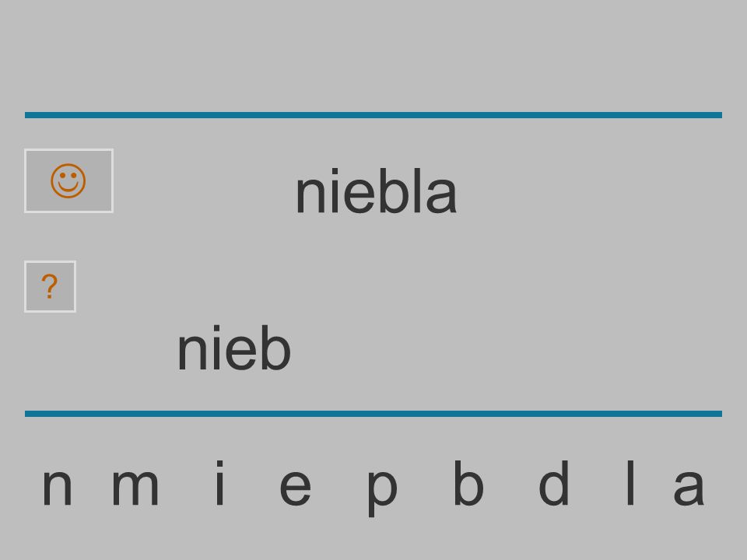747x560 pixels.
Task: Select the letter 'p' tile
Action: point(382,492)
